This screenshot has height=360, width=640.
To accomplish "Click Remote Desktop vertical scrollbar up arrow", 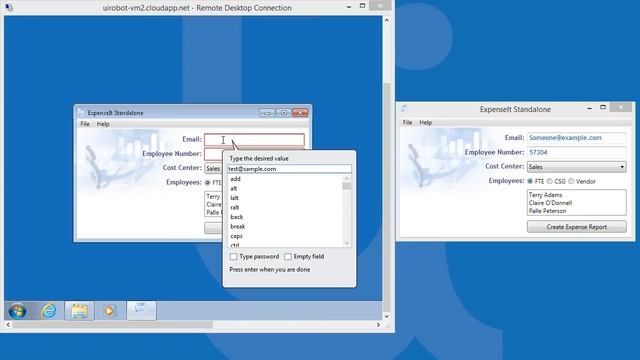I will 387,20.
